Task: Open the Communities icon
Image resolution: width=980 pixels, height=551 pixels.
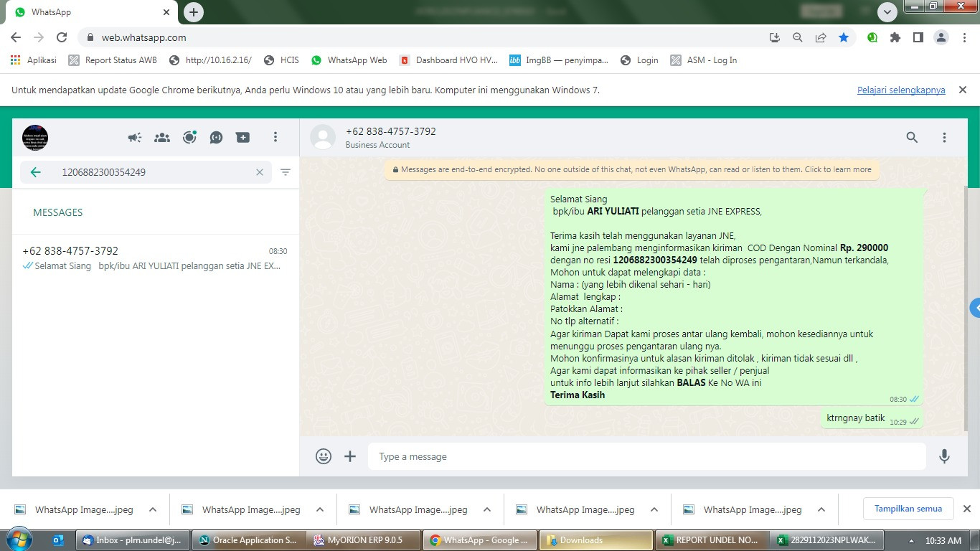Action: tap(162, 137)
